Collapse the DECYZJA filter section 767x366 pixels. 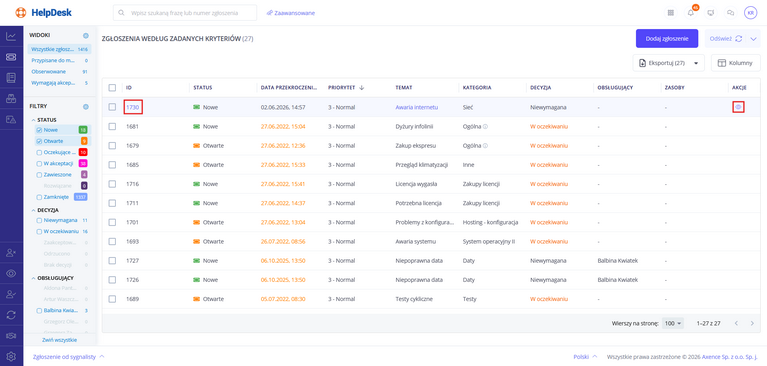click(33, 210)
